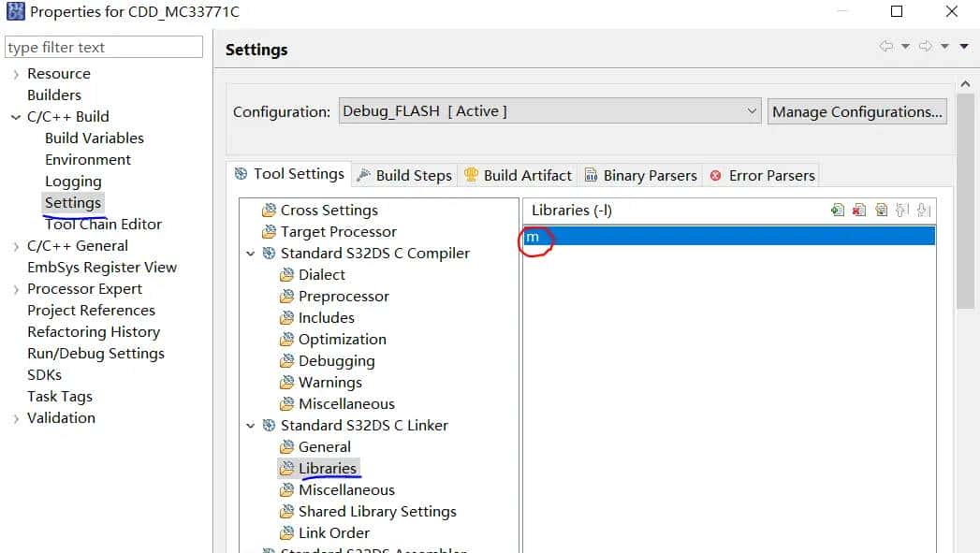This screenshot has height=553, width=980.
Task: Click the type filter text field
Action: click(103, 48)
